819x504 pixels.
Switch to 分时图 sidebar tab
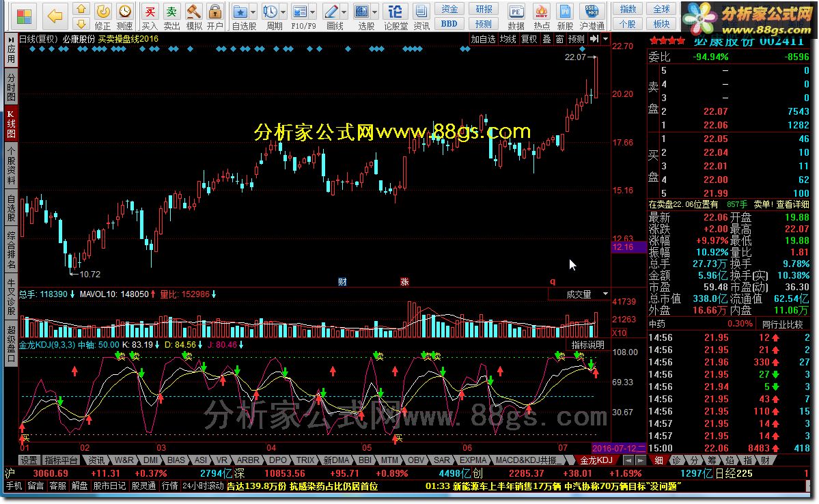pos(11,87)
